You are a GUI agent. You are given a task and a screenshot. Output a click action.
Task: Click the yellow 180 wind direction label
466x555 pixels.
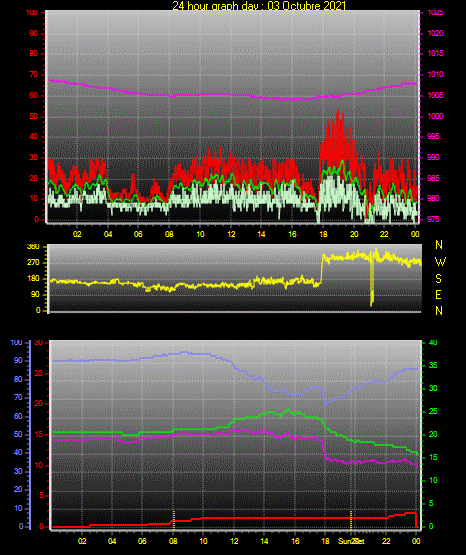click(33, 279)
